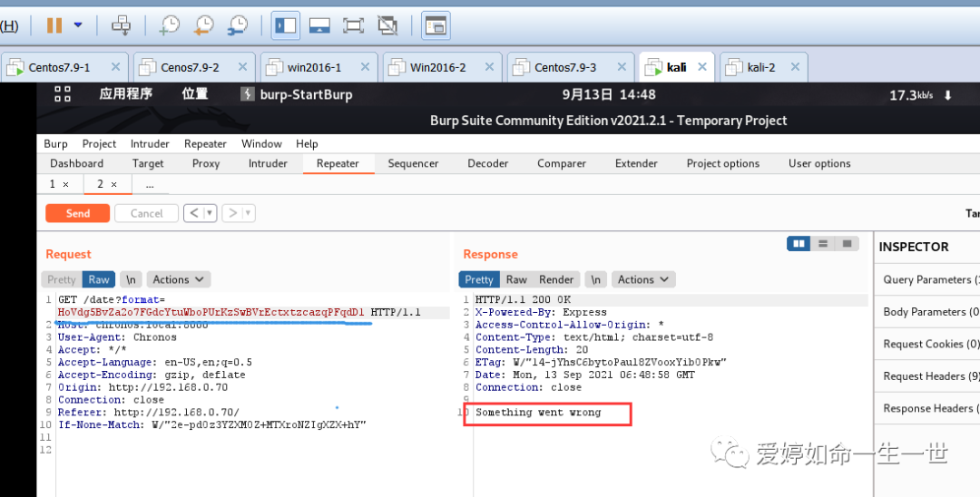Close the Centos7.9-1 tab

click(115, 67)
